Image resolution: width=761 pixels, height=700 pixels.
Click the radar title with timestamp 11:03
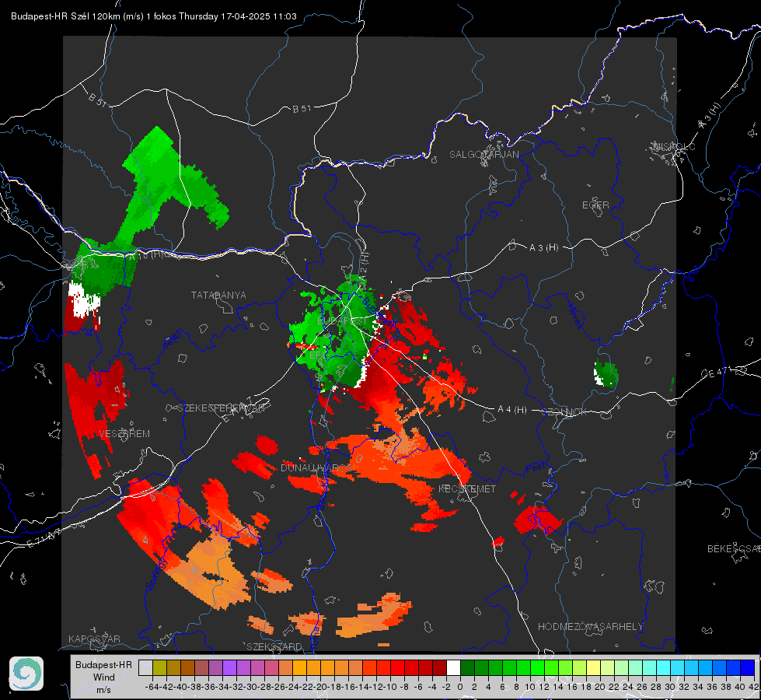point(154,16)
